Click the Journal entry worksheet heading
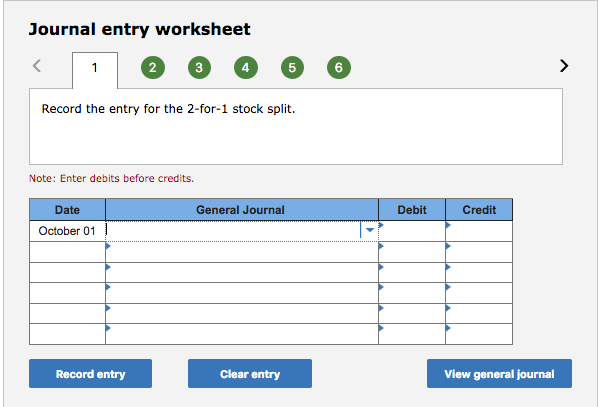This screenshot has width=602, height=407. [140, 29]
